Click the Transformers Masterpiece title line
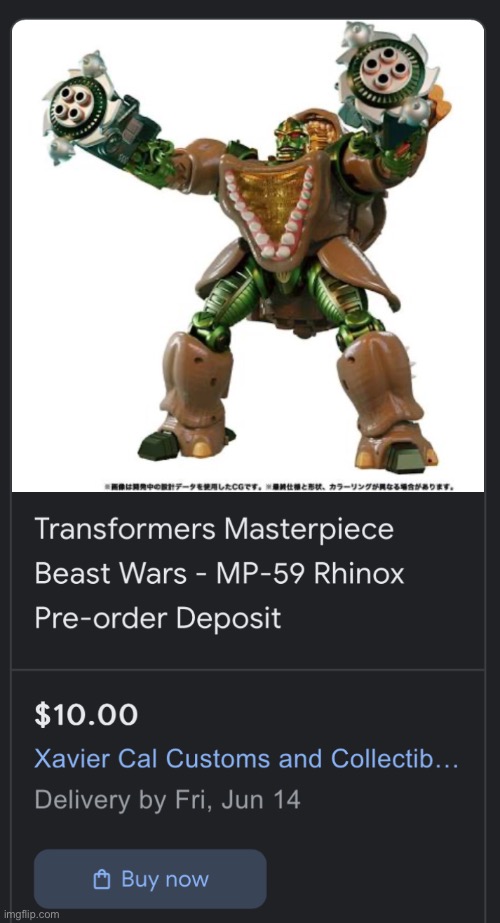This screenshot has height=923, width=500. 214,529
